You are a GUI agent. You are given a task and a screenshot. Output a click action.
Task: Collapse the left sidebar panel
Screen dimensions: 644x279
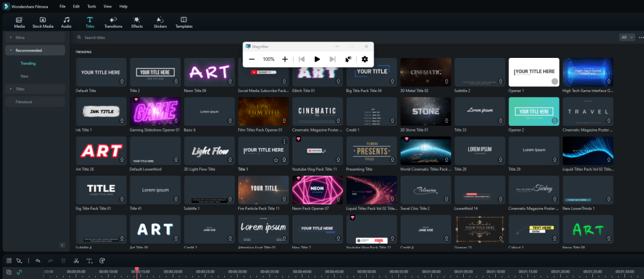(x=62, y=245)
